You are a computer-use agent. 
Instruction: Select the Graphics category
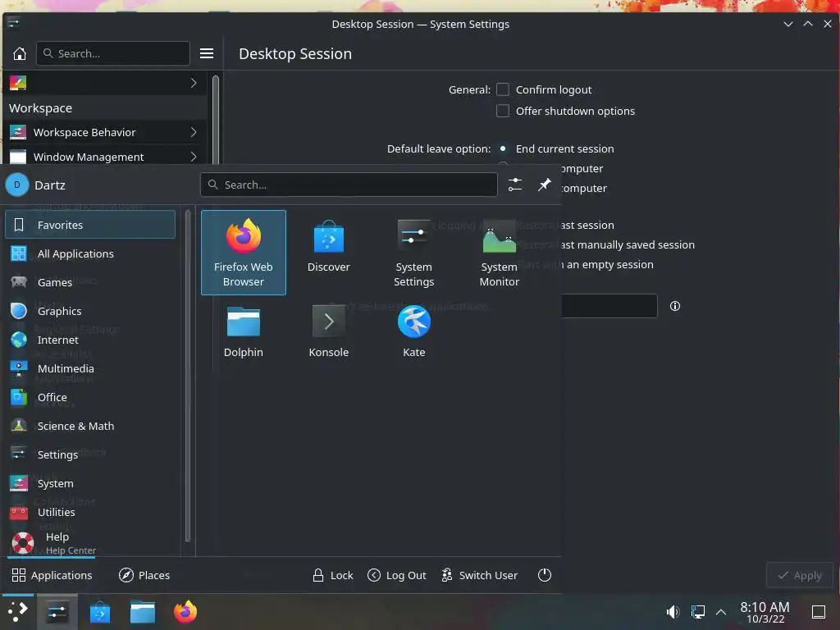(90, 311)
